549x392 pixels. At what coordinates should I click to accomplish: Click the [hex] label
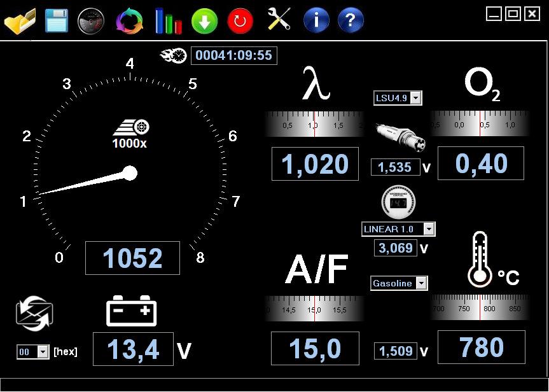click(x=65, y=351)
